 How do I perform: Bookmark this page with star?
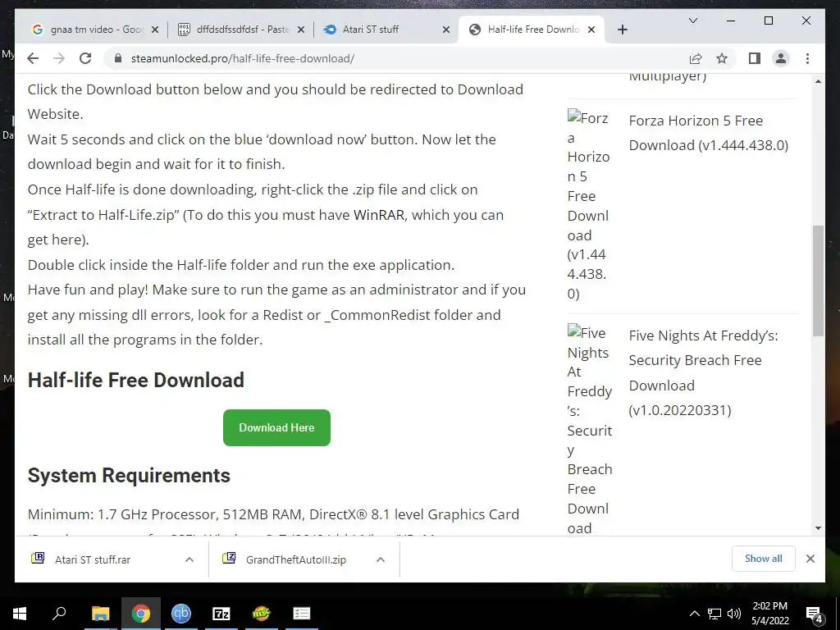[722, 58]
